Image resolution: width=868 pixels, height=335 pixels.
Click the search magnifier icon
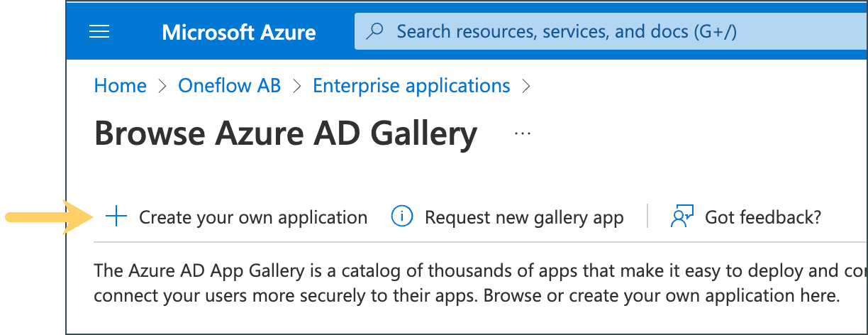click(375, 32)
